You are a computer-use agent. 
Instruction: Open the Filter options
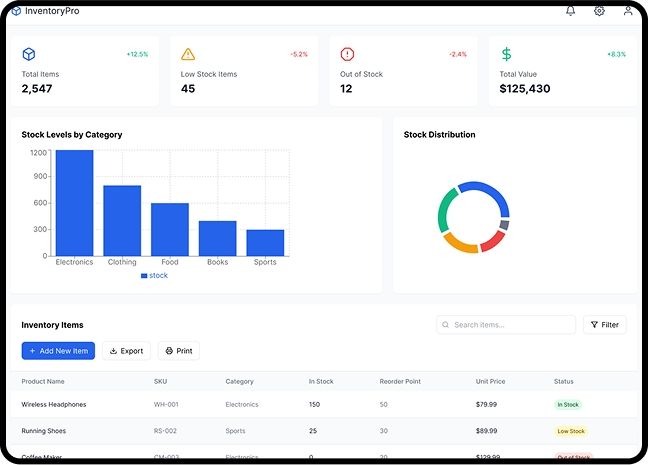pyautogui.click(x=604, y=325)
